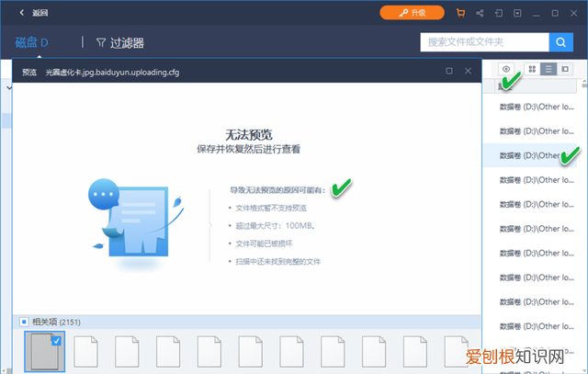Open the title bar dropdown menu icon

519,13
